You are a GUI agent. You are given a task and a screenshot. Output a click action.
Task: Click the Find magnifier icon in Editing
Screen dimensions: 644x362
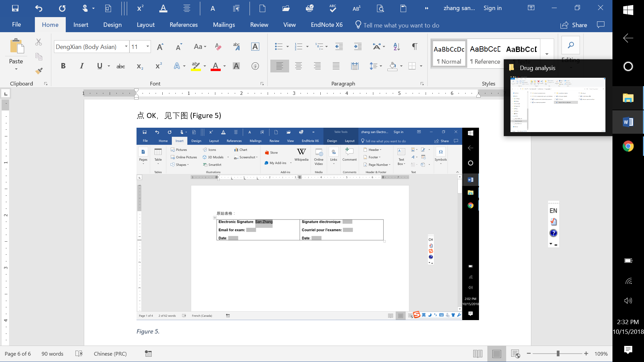(571, 45)
